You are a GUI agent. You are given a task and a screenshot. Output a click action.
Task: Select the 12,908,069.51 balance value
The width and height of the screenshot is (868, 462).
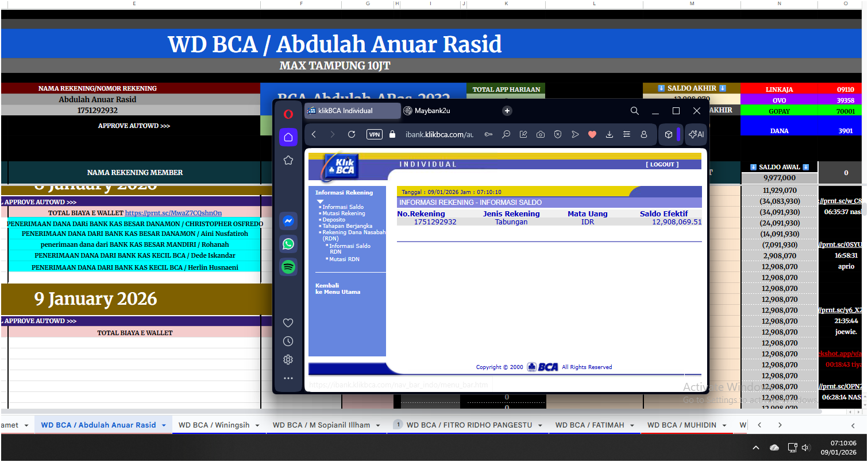click(x=677, y=222)
